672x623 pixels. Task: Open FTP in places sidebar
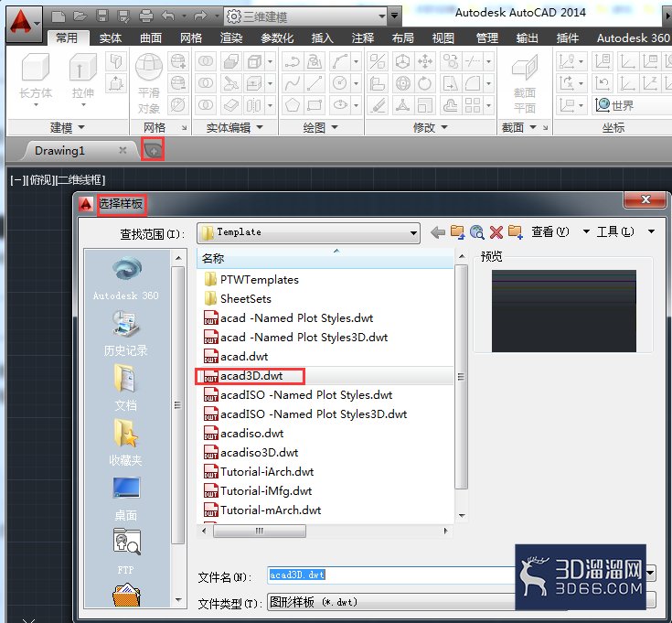125,552
